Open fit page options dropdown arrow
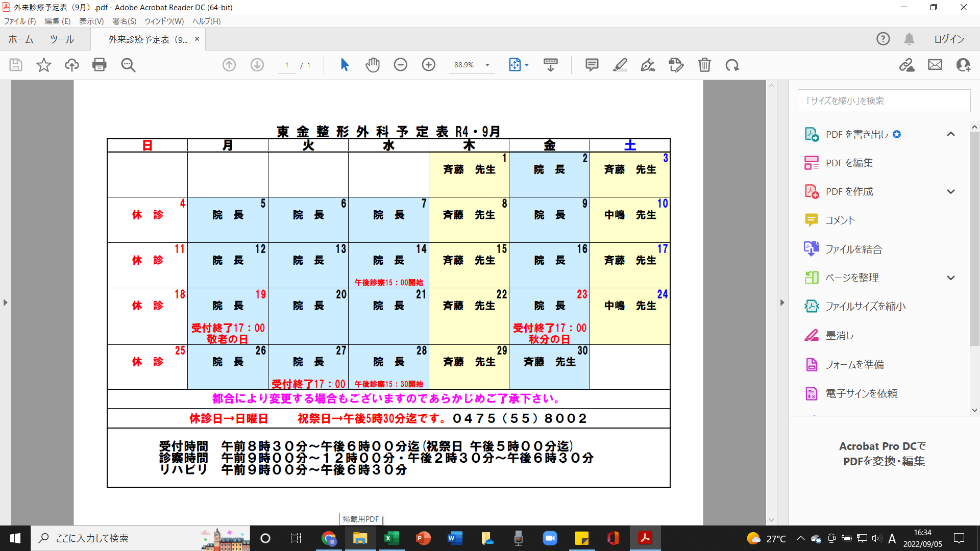This screenshot has height=551, width=980. [527, 65]
